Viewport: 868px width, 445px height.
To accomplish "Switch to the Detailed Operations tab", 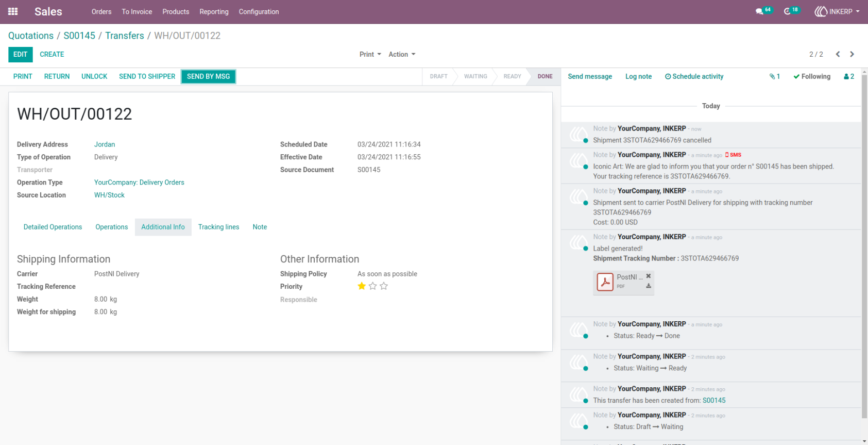I will [53, 227].
